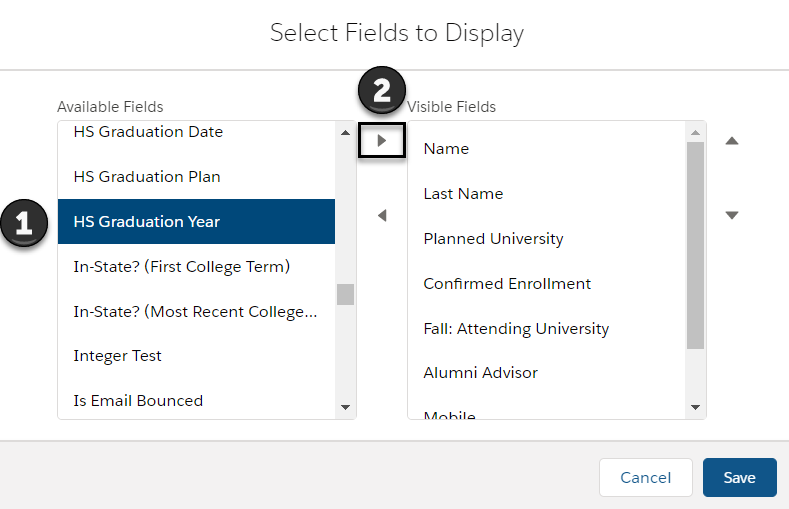Select Integer Test field
This screenshot has height=509, width=789.
(x=196, y=356)
